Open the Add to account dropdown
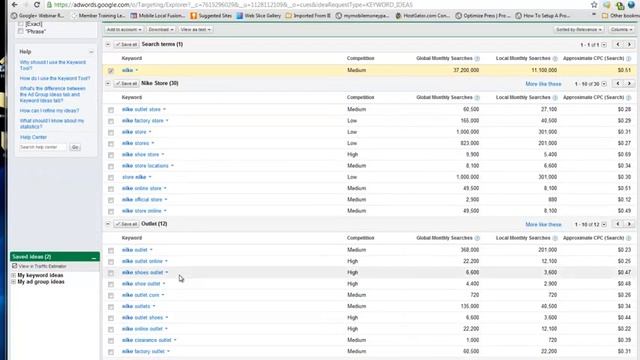 (x=124, y=29)
